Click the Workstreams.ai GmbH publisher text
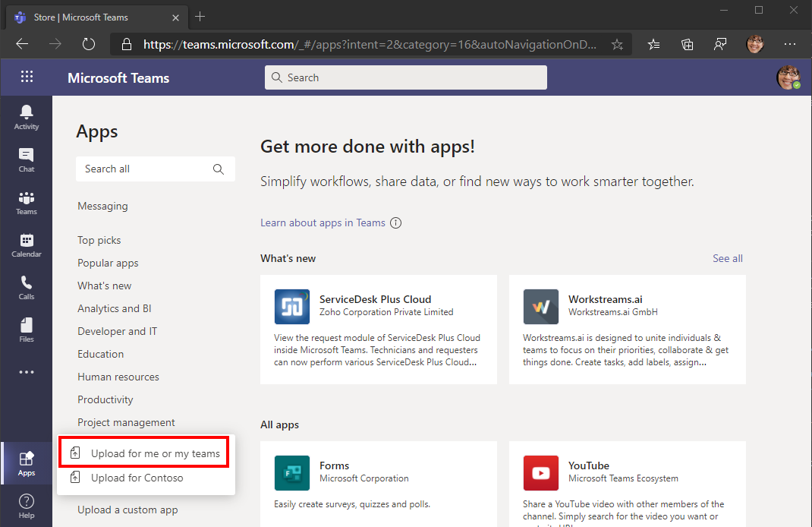Image resolution: width=812 pixels, height=527 pixels. (612, 312)
